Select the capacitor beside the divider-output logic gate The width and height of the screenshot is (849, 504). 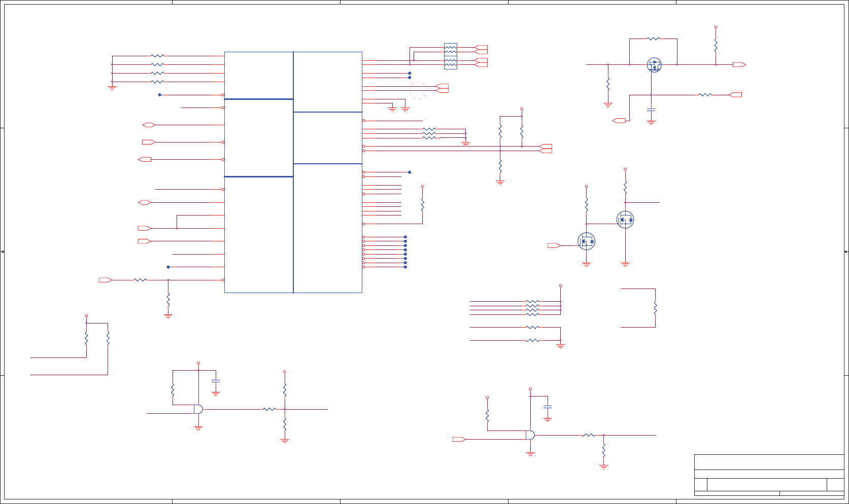coord(216,381)
